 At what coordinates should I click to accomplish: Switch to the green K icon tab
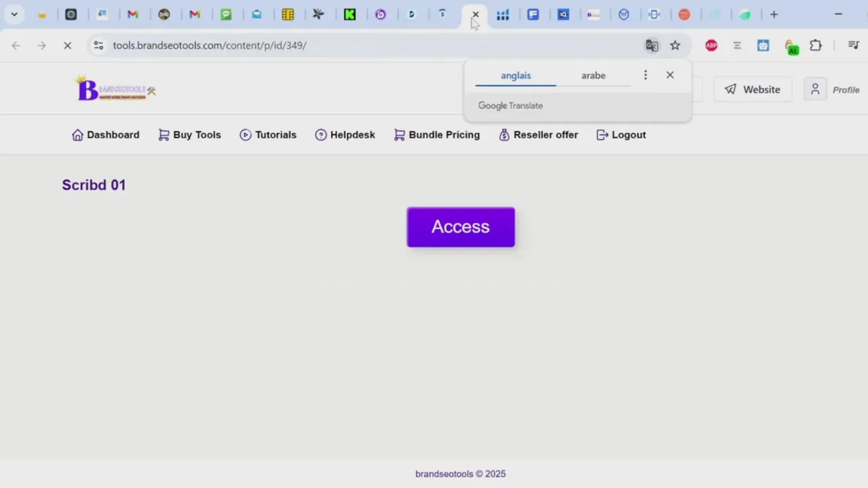pyautogui.click(x=350, y=14)
